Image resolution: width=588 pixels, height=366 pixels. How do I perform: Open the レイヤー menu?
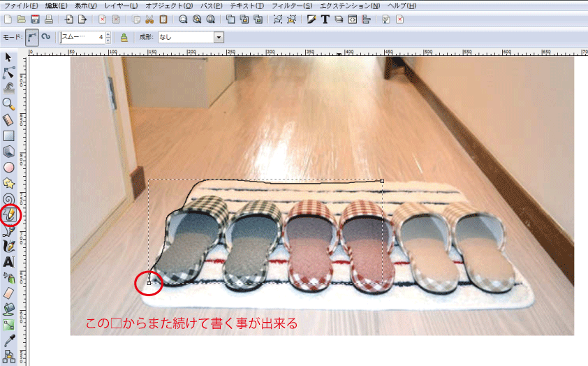pyautogui.click(x=121, y=6)
